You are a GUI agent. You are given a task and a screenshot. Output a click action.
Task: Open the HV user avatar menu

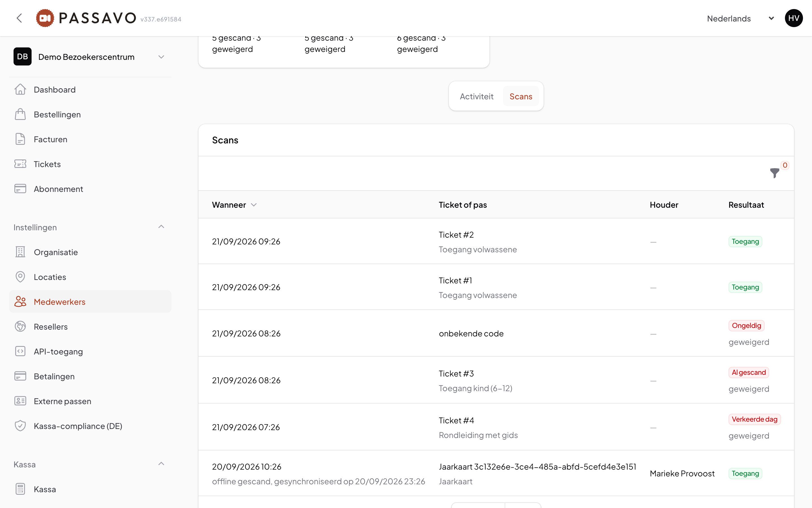click(x=794, y=18)
